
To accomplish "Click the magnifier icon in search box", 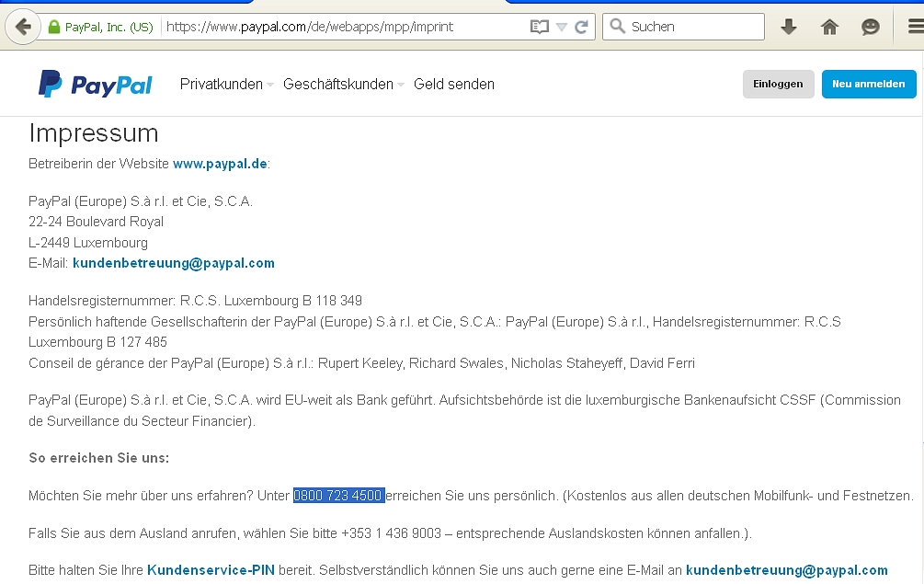I will 617,26.
